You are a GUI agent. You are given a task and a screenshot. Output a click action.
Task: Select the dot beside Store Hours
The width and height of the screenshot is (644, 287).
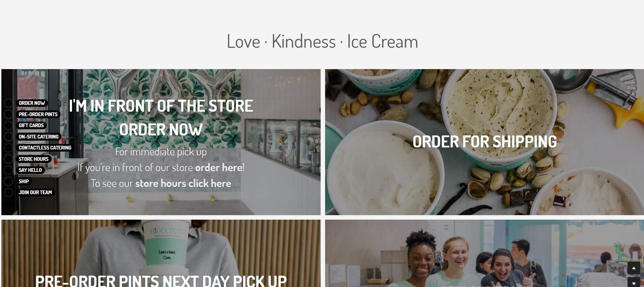9,159
